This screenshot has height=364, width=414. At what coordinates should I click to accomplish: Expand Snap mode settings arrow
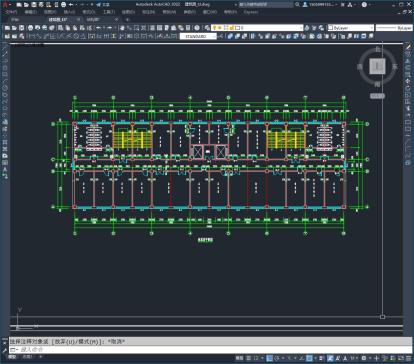(262, 357)
